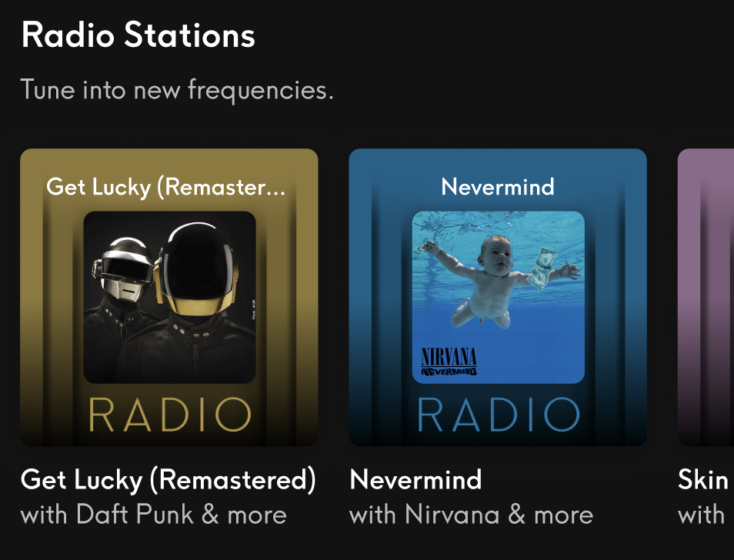Click the Nirvana underwater baby album cover

[498, 298]
